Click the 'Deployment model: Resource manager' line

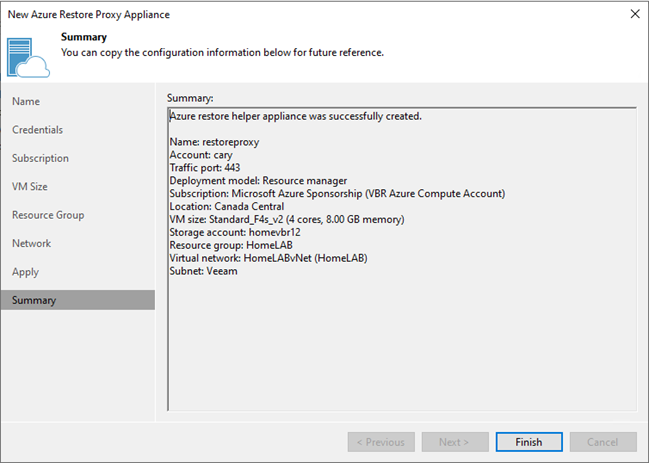coord(258,181)
